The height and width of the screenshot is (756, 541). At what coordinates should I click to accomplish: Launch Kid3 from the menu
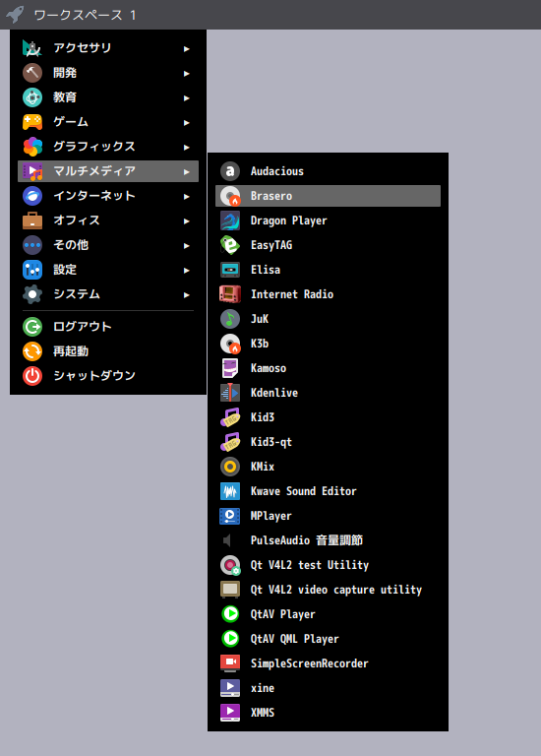pyautogui.click(x=328, y=417)
